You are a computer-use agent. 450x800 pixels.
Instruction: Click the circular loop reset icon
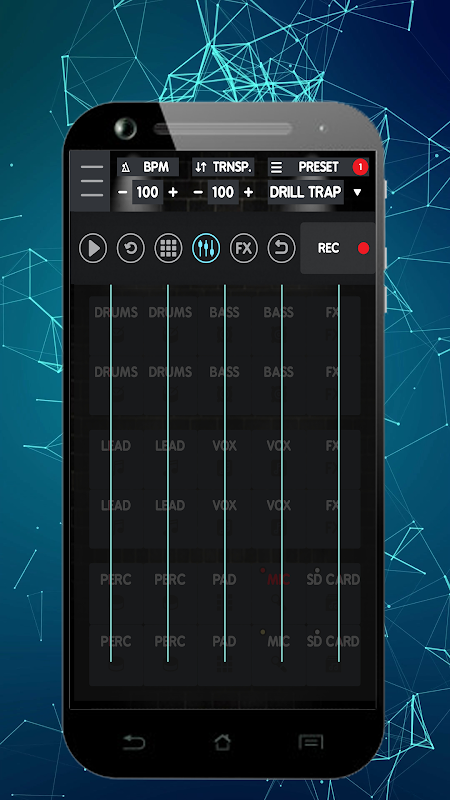pyautogui.click(x=131, y=248)
